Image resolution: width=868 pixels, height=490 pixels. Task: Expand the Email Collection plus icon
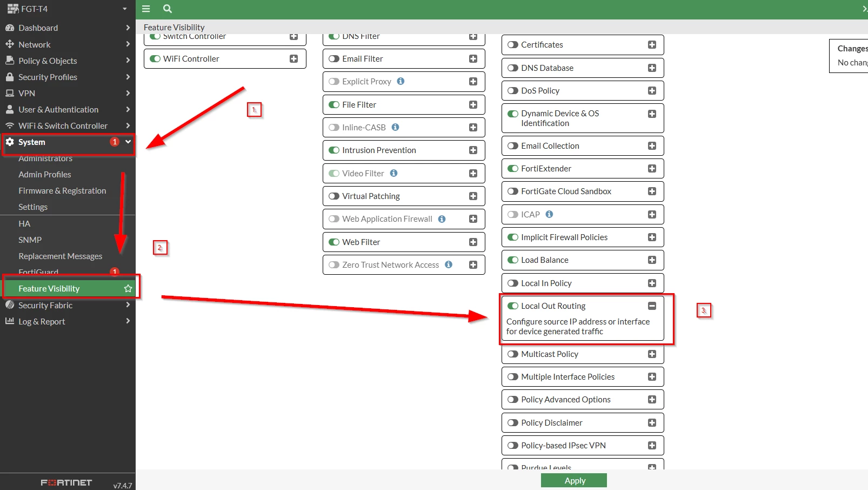(652, 146)
